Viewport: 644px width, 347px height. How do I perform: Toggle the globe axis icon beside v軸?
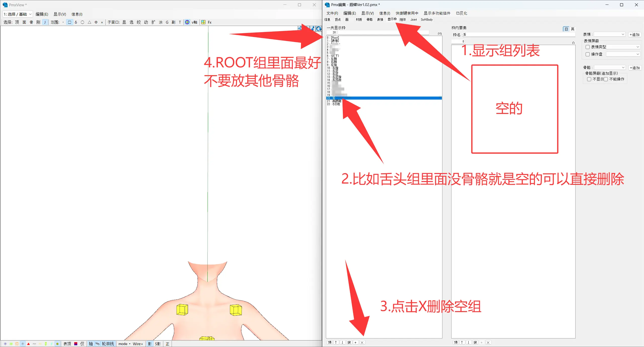[x=187, y=22]
